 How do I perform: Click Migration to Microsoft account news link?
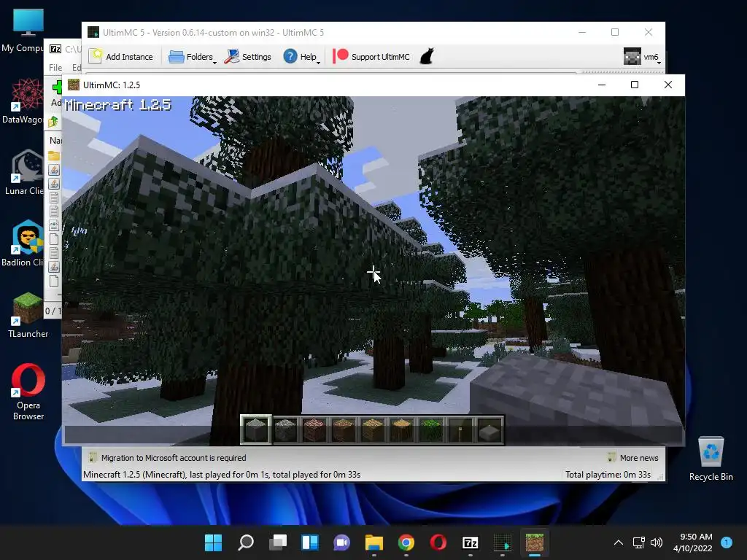[174, 458]
